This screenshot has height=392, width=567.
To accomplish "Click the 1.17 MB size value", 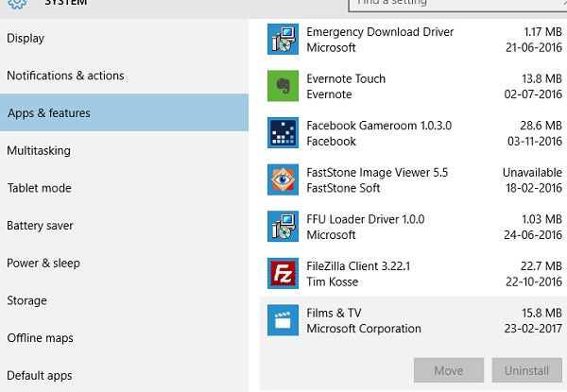I will (x=542, y=32).
